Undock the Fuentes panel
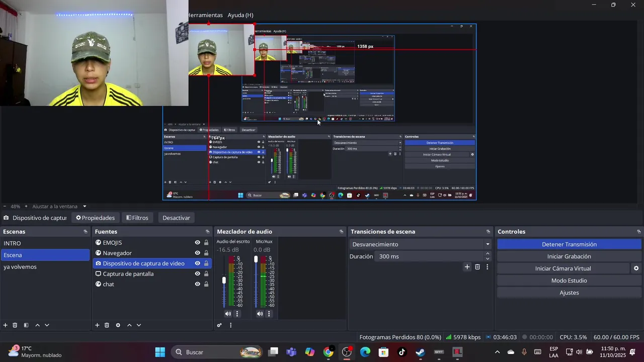 pyautogui.click(x=207, y=232)
